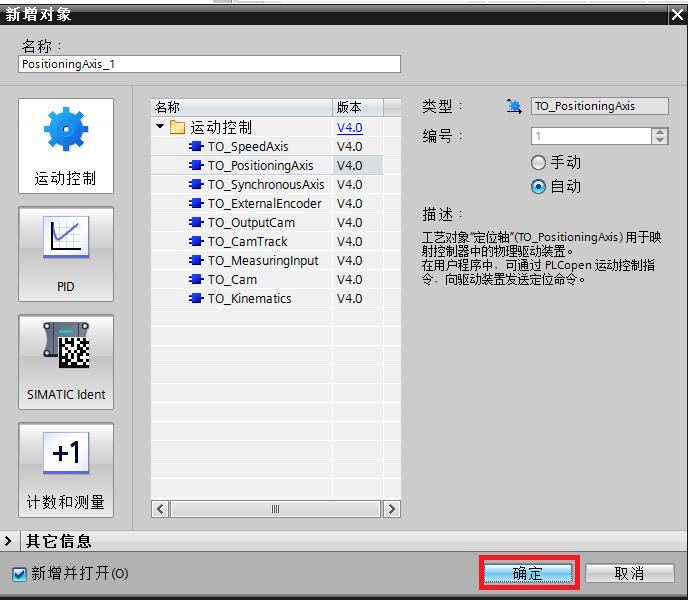Click the TO_SynchronousAxis block icon

click(196, 184)
